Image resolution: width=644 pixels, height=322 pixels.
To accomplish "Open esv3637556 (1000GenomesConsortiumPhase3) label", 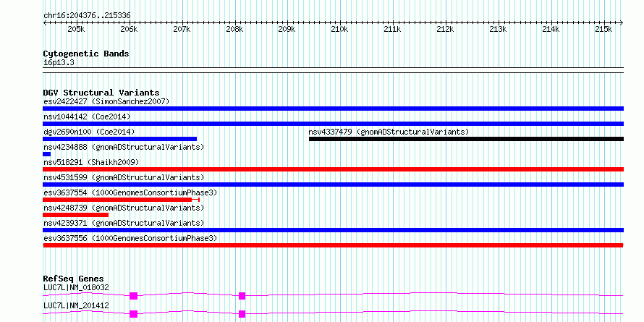I will click(130, 238).
